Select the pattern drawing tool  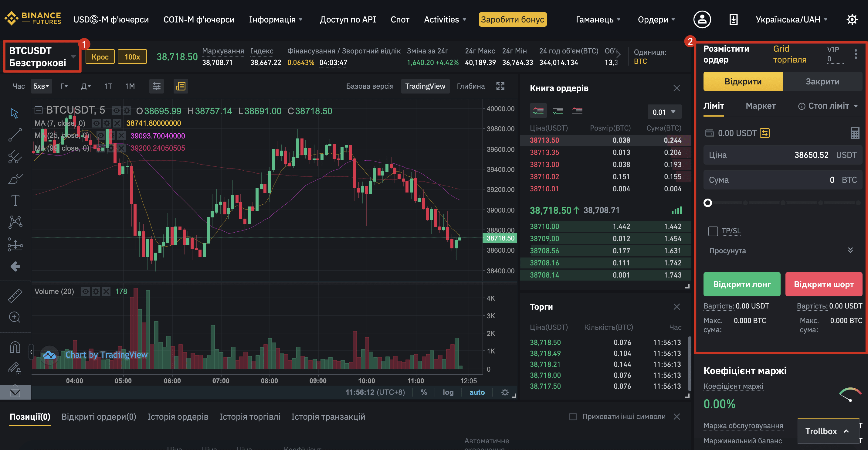[15, 222]
